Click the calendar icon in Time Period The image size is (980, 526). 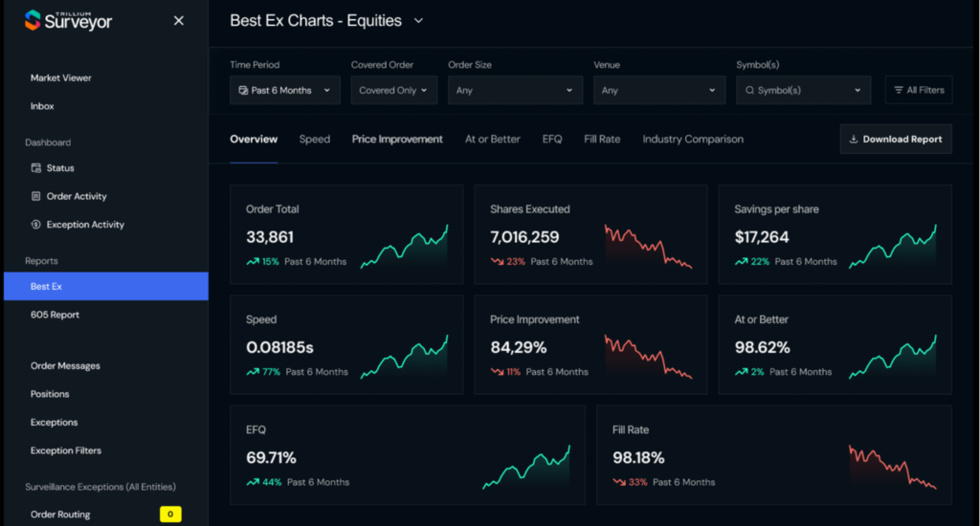click(243, 91)
